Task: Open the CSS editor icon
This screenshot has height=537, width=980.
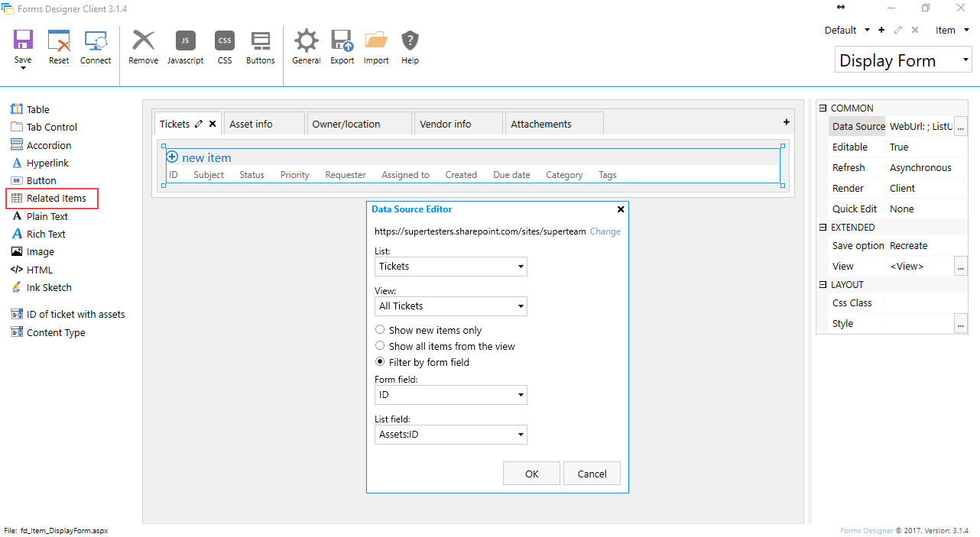Action: point(225,40)
